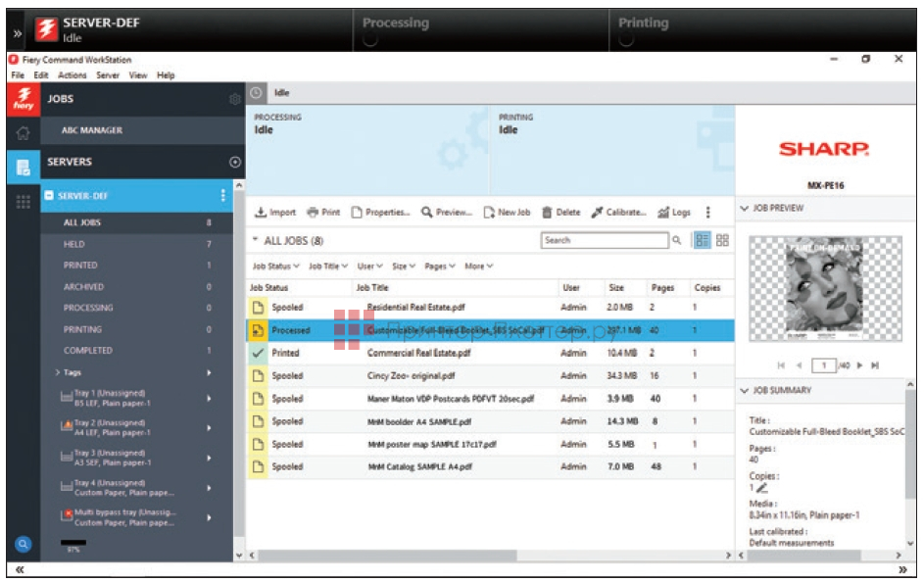The height and width of the screenshot is (582, 924).
Task: Open the apps grid icon in sidebar
Action: (24, 201)
